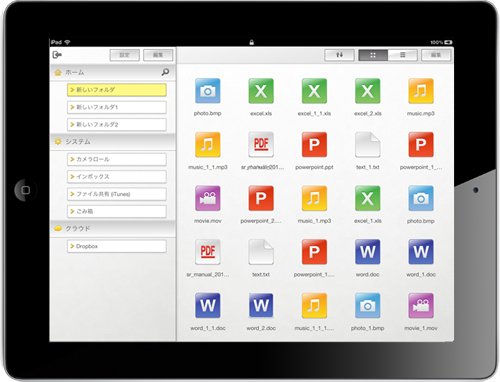Expand the ごみ箱 chevron
Viewport: 500px width, 382px height.
[x=72, y=211]
